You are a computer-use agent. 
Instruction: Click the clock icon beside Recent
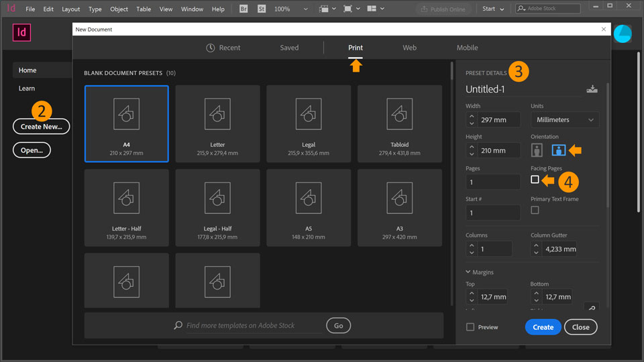(x=210, y=48)
